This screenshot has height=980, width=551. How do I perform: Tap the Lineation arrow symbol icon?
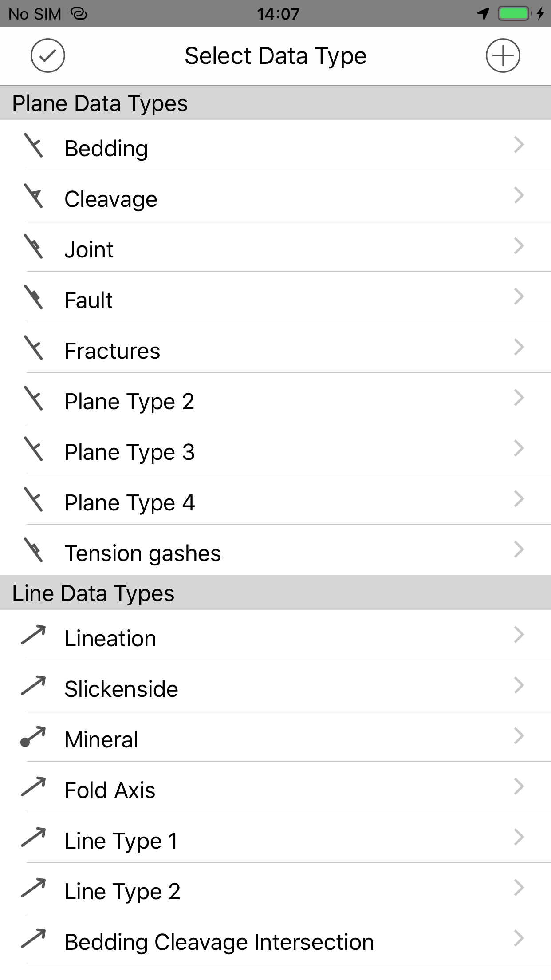(x=33, y=636)
